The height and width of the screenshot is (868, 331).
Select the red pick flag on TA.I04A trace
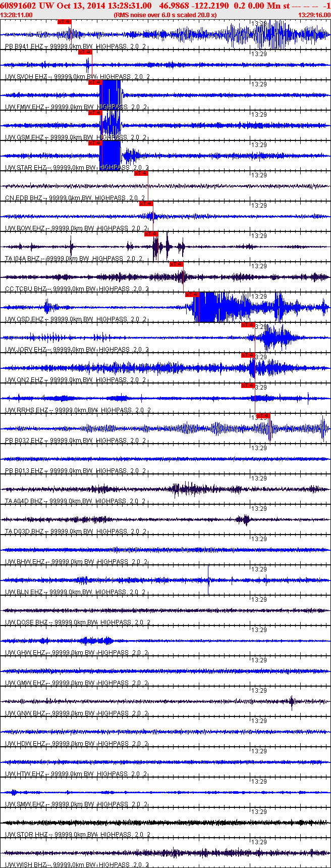pyautogui.click(x=151, y=234)
